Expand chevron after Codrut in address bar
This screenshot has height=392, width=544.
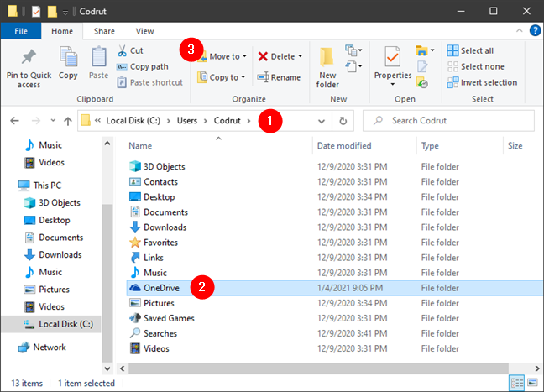pyautogui.click(x=248, y=121)
